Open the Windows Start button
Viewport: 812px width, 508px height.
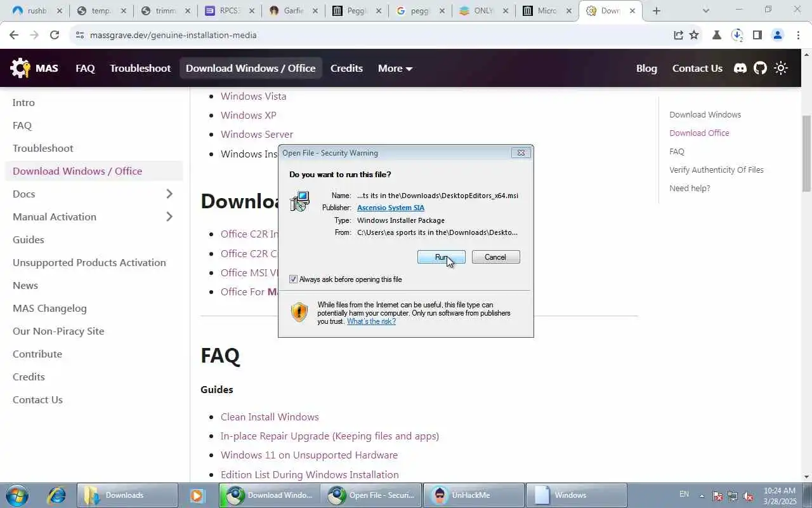(x=16, y=495)
